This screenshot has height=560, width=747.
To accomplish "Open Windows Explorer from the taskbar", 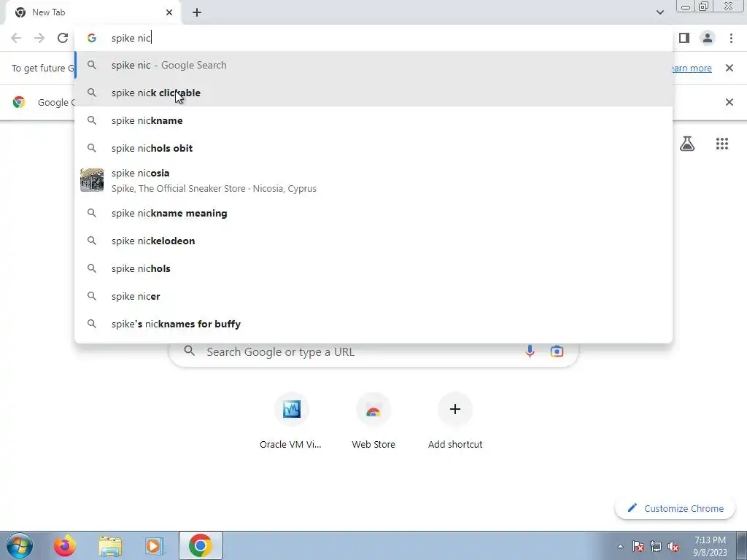I will coord(110,545).
